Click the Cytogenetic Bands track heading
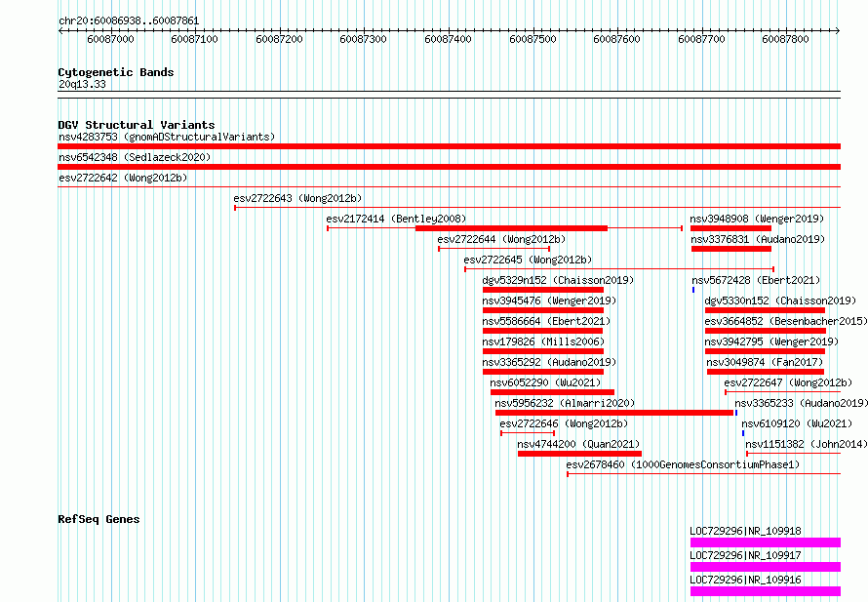The height and width of the screenshot is (602, 868). coord(116,72)
